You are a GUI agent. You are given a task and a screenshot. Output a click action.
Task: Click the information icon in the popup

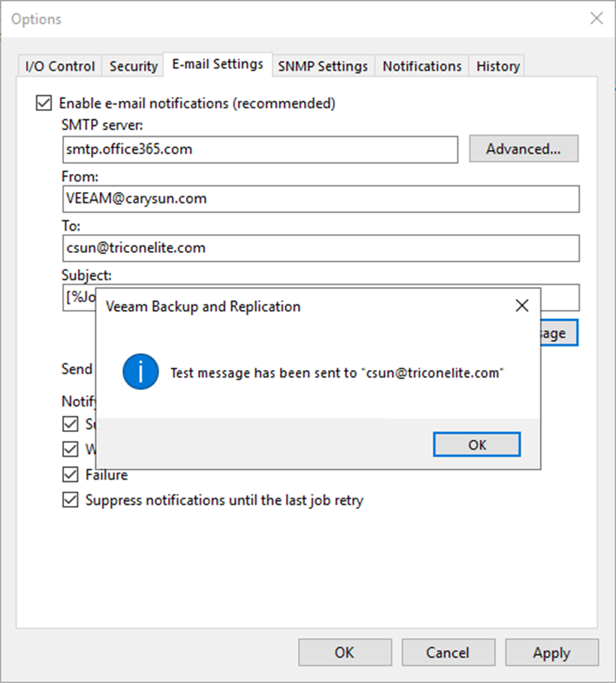(x=141, y=372)
